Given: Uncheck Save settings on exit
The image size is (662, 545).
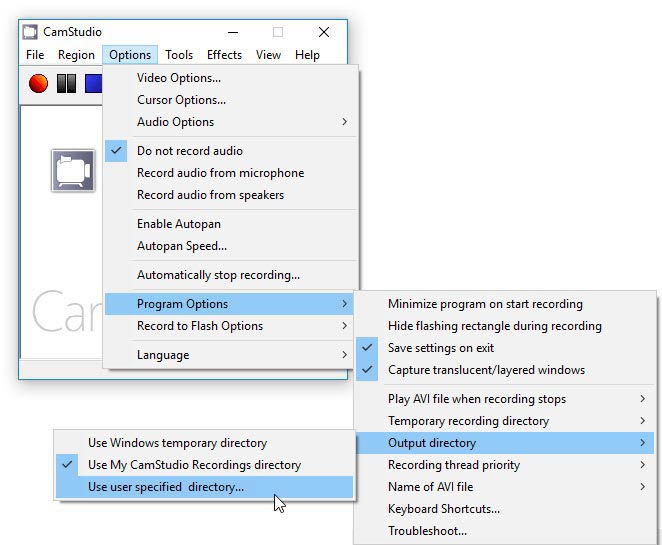Looking at the screenshot, I should tap(441, 348).
